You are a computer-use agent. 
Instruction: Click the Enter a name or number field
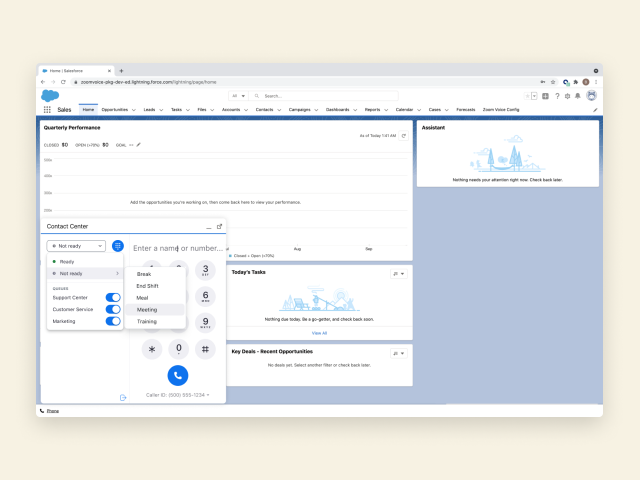pyautogui.click(x=178, y=248)
